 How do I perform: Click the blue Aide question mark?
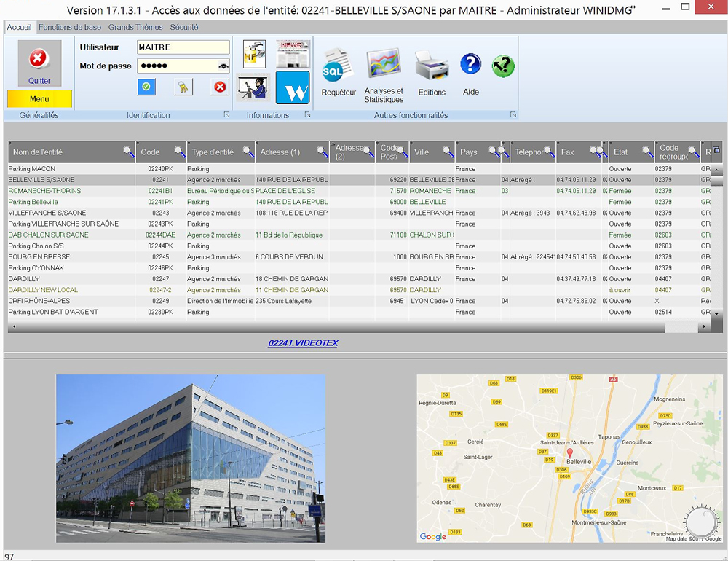[x=471, y=65]
